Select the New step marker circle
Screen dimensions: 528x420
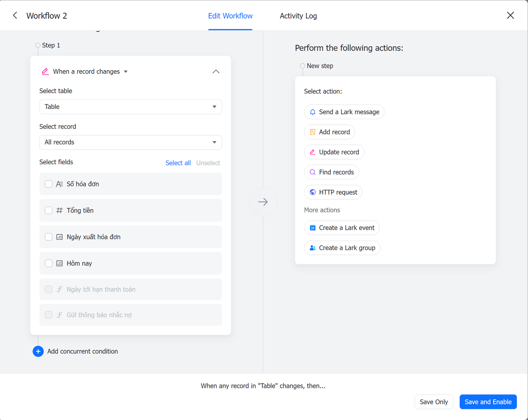point(302,66)
